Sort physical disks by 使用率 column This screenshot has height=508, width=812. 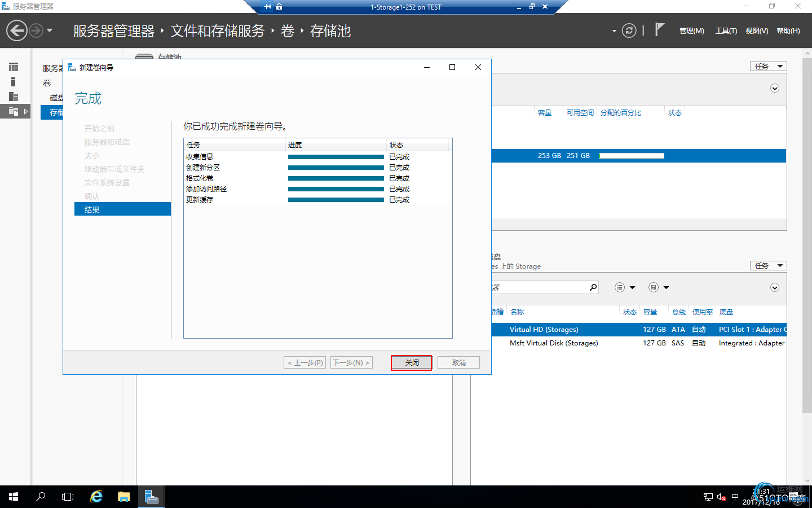point(703,312)
